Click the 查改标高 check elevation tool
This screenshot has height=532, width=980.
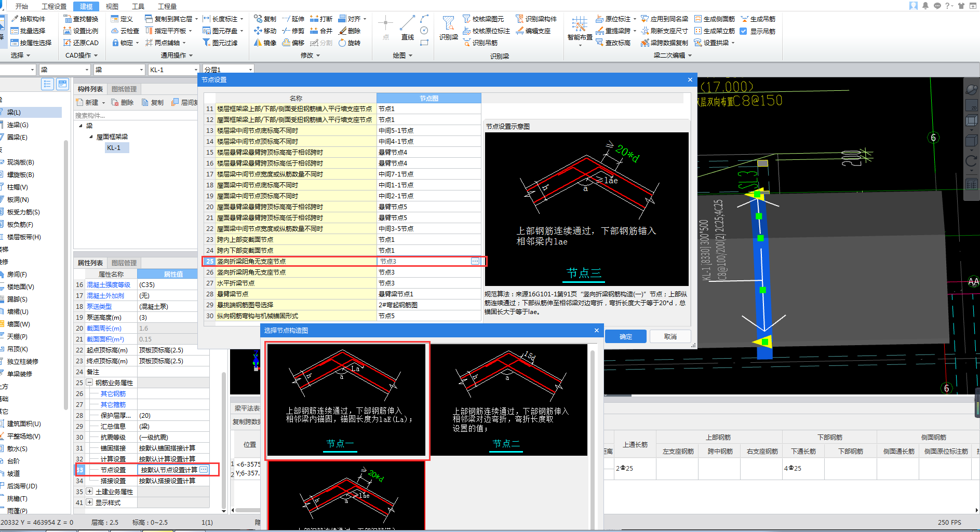[613, 43]
